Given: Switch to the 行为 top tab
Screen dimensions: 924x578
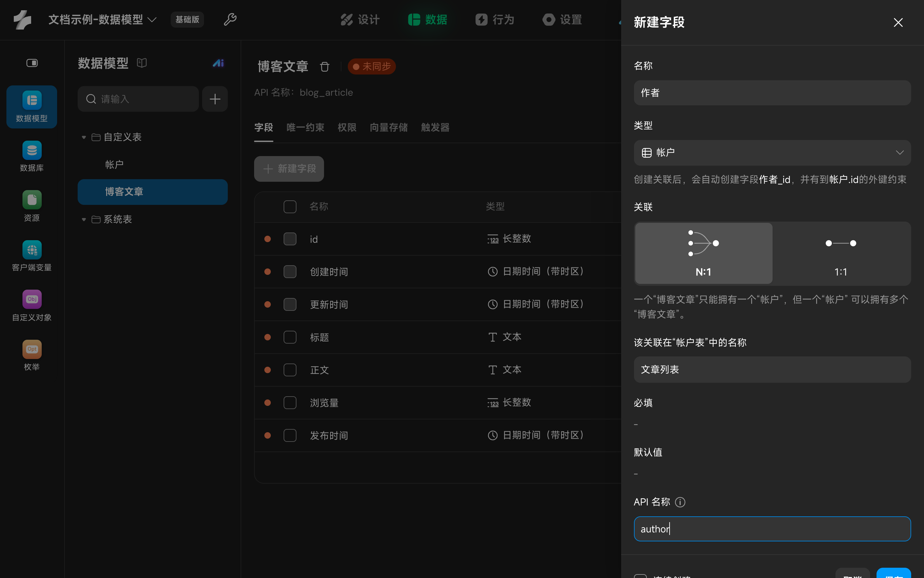Looking at the screenshot, I should click(x=495, y=20).
